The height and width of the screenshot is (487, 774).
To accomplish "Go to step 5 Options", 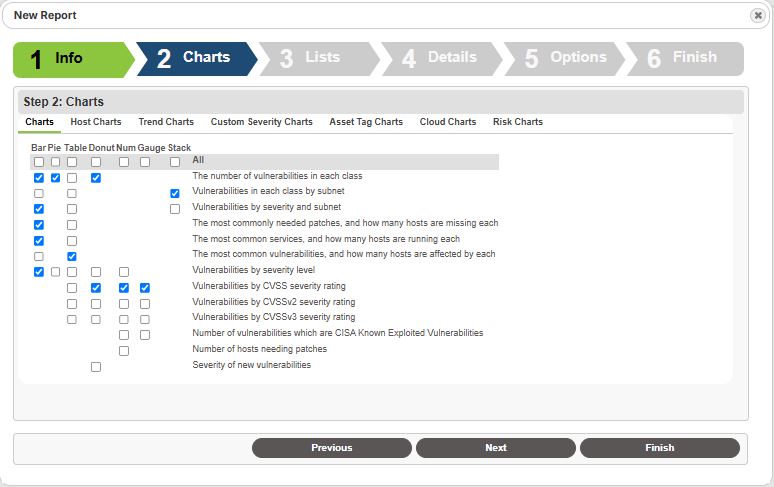I will 563,59.
